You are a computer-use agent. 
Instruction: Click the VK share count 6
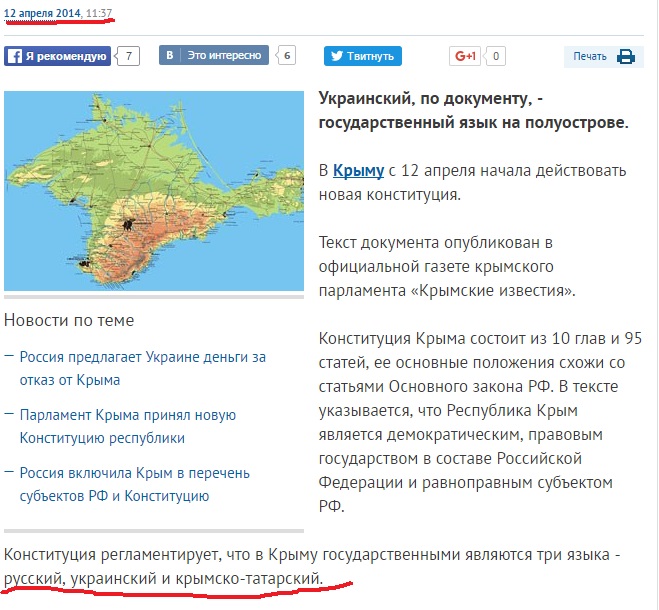(x=287, y=56)
